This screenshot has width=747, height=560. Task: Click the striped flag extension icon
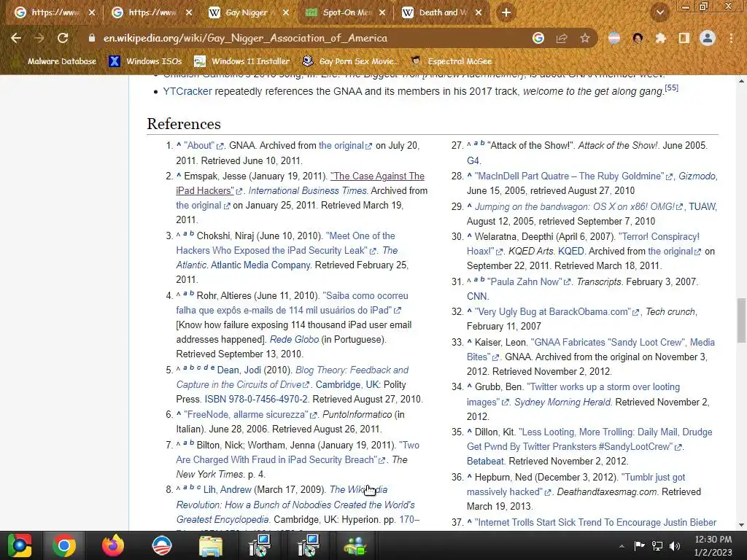tap(614, 38)
